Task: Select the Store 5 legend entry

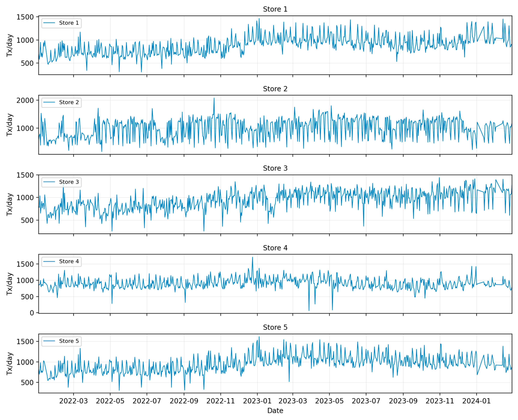Action: tap(69, 341)
